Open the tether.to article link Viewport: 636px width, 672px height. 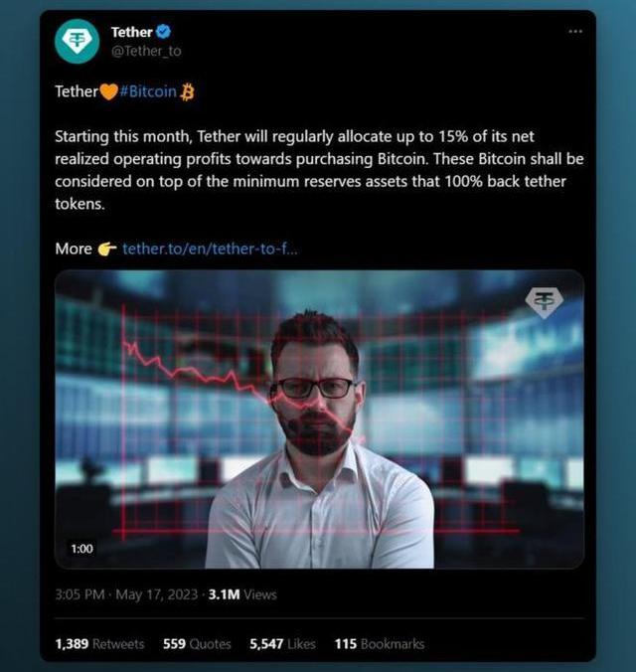(x=210, y=249)
